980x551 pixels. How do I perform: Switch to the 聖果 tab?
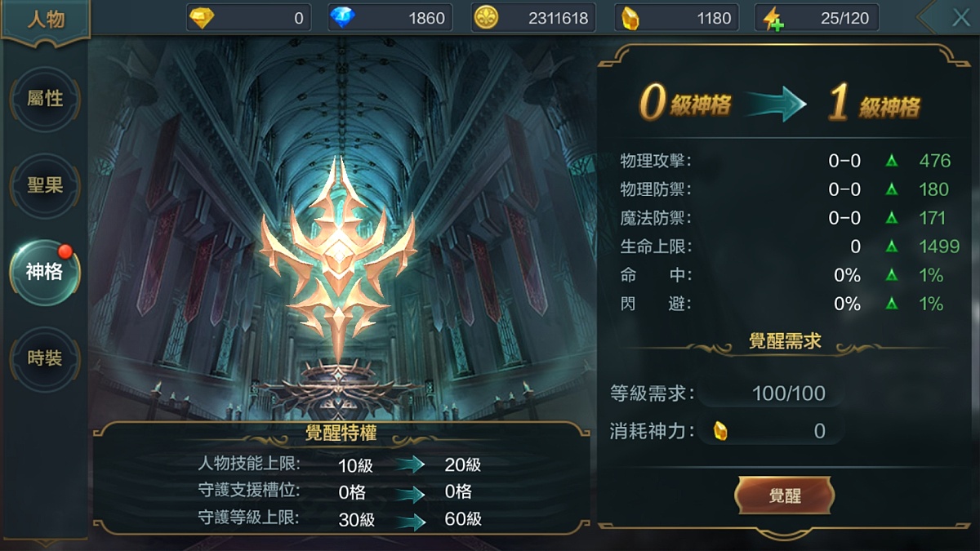click(x=45, y=185)
